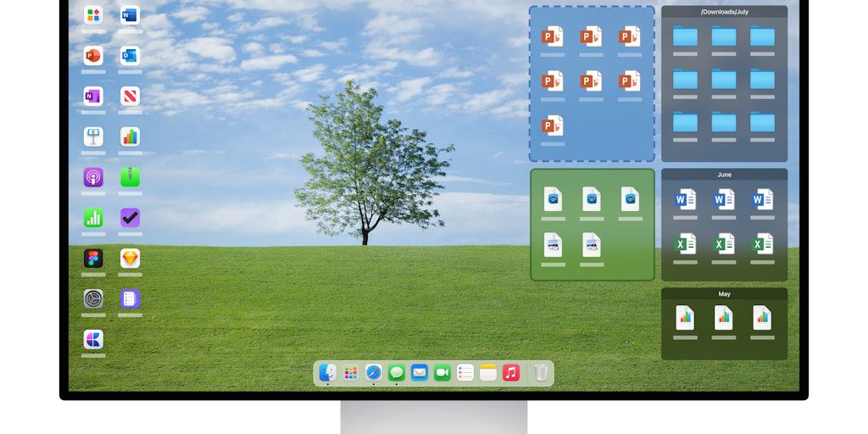Launch Music from the Dock
This screenshot has height=434, width=868.
tap(511, 373)
